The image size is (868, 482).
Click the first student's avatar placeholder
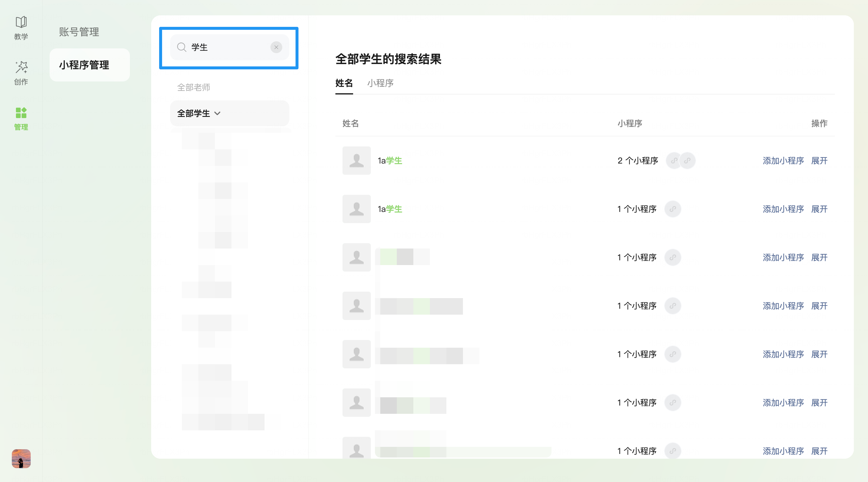click(357, 161)
